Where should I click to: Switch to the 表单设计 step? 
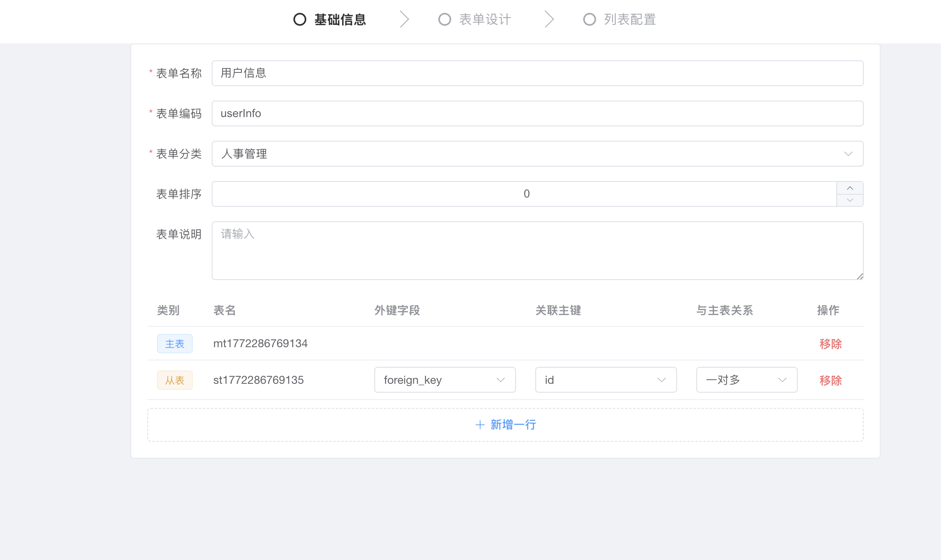coord(485,19)
